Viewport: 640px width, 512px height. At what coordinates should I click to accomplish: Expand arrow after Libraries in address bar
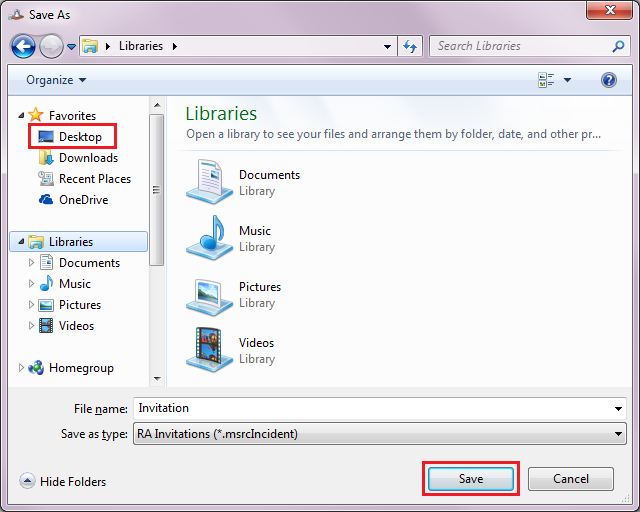175,46
